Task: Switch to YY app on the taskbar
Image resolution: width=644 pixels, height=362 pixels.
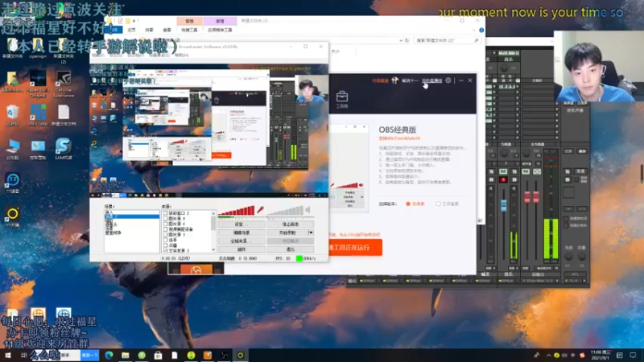Action: pos(240,355)
